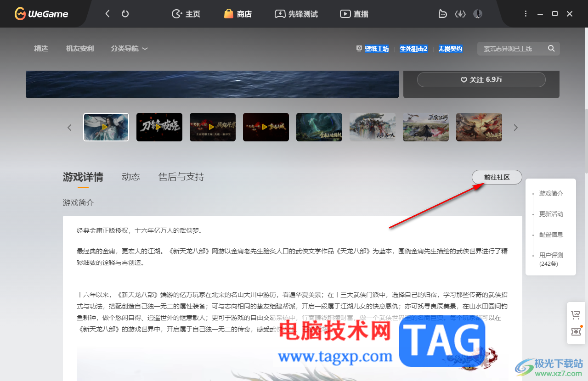Select the third video thumbnail in the carousel
The height and width of the screenshot is (381, 588).
click(213, 127)
